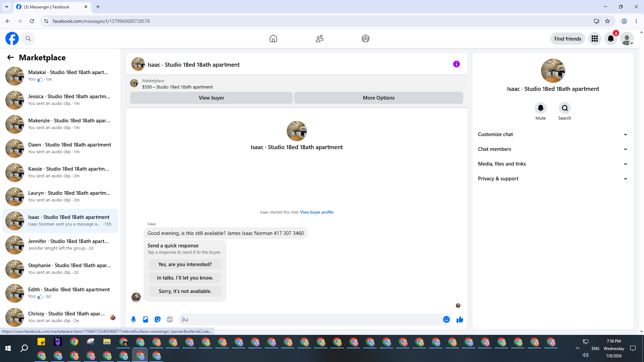Open Chrome three-dot menu
Screen dimensions: 644x362
(636, 21)
